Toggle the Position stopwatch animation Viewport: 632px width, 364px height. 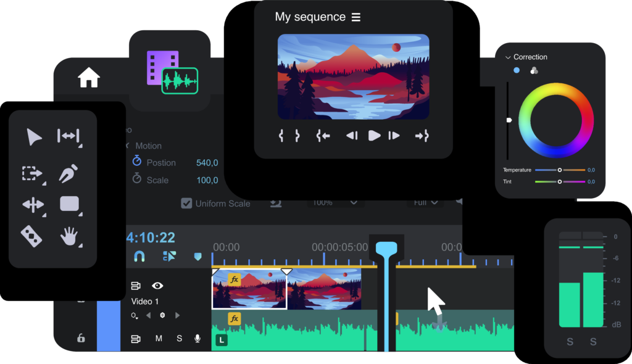pyautogui.click(x=137, y=162)
